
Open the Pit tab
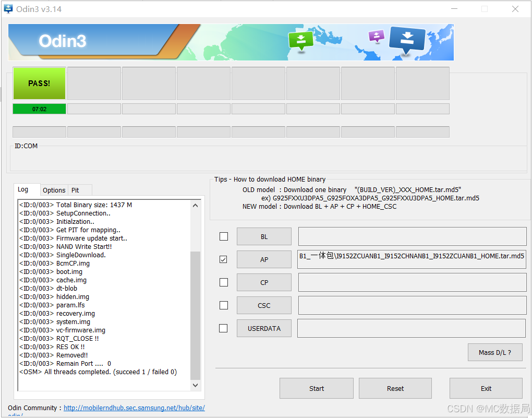[x=79, y=190]
